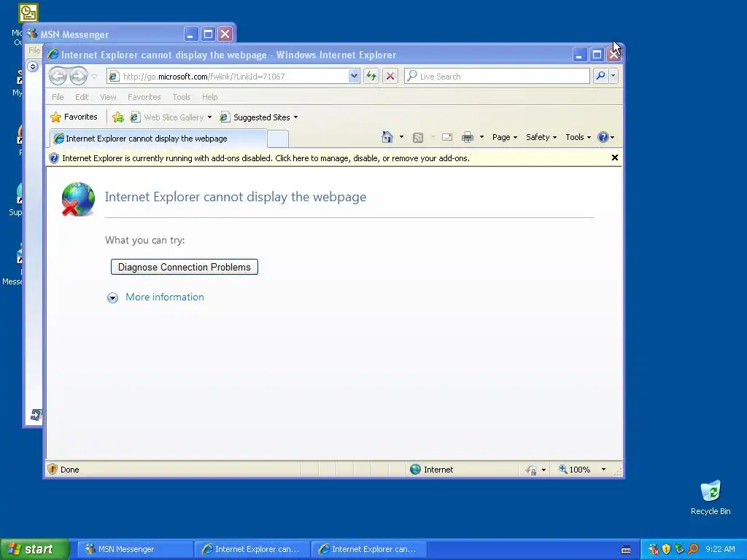Select the first Internet Explorer taskbar button
The width and height of the screenshot is (747, 560).
click(x=252, y=549)
